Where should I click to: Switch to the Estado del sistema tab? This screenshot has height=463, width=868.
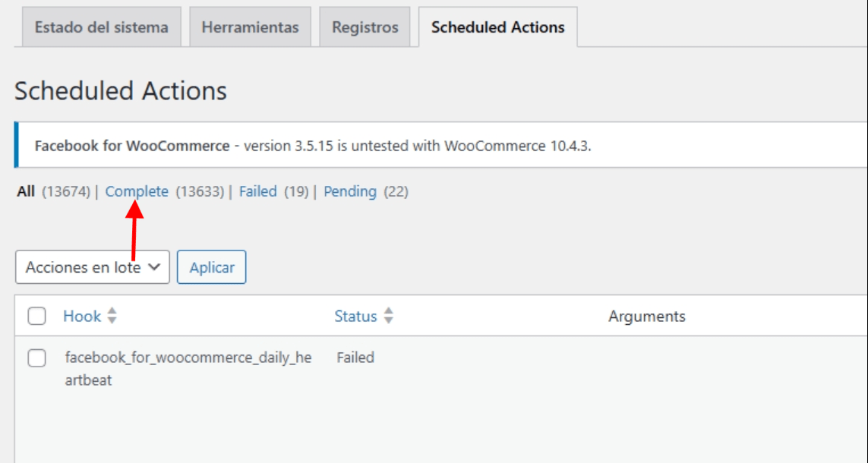[x=101, y=27]
